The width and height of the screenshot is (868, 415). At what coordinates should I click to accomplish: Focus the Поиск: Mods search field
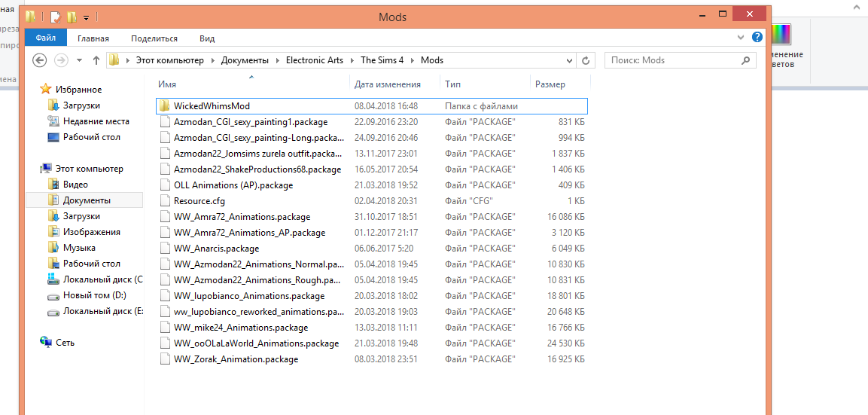pyautogui.click(x=681, y=60)
